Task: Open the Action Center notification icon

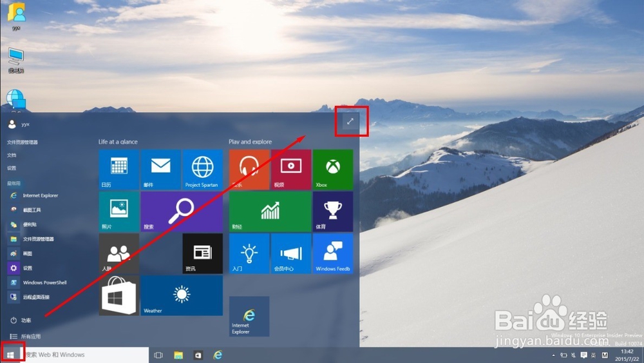Action: point(583,355)
